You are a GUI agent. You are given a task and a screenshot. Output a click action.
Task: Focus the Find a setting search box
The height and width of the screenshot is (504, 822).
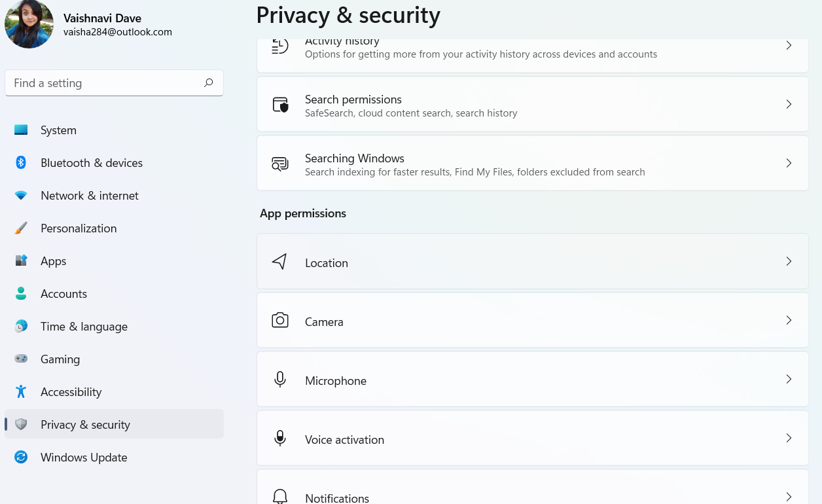pyautogui.click(x=105, y=83)
